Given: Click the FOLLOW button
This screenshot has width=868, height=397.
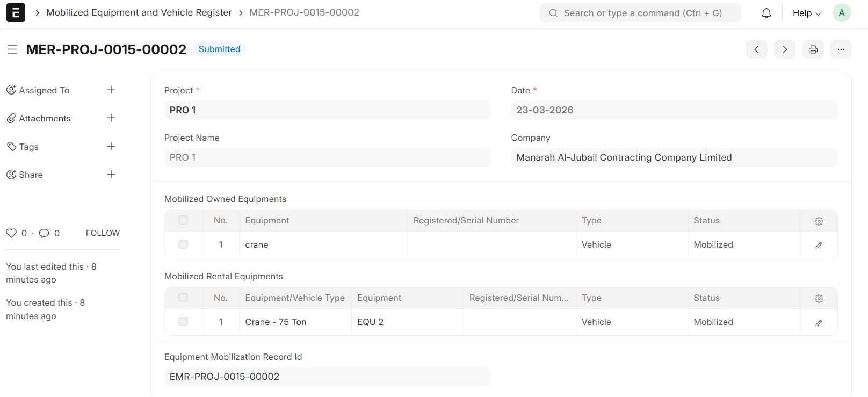Looking at the screenshot, I should [103, 233].
